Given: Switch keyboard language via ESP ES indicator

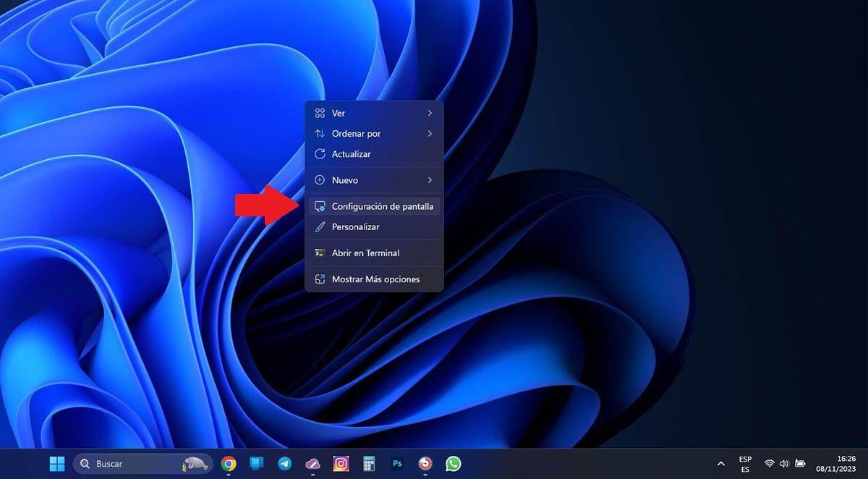Looking at the screenshot, I should 744,463.
